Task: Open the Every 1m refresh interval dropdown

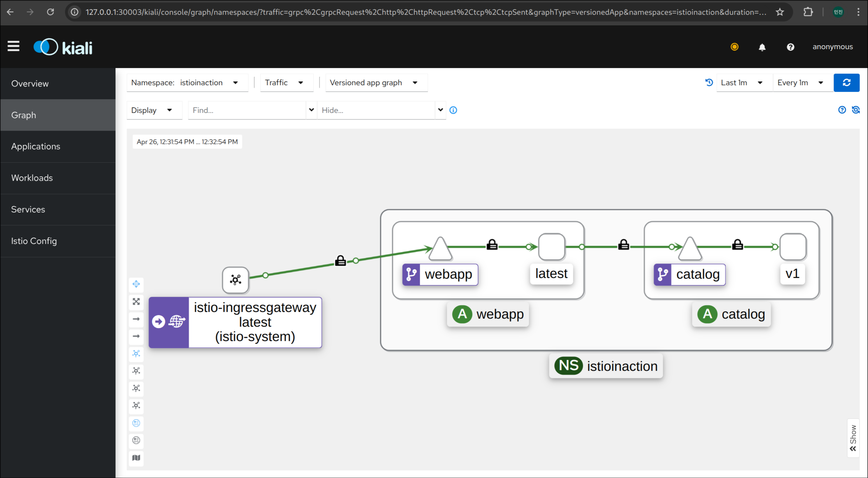Action: point(803,83)
